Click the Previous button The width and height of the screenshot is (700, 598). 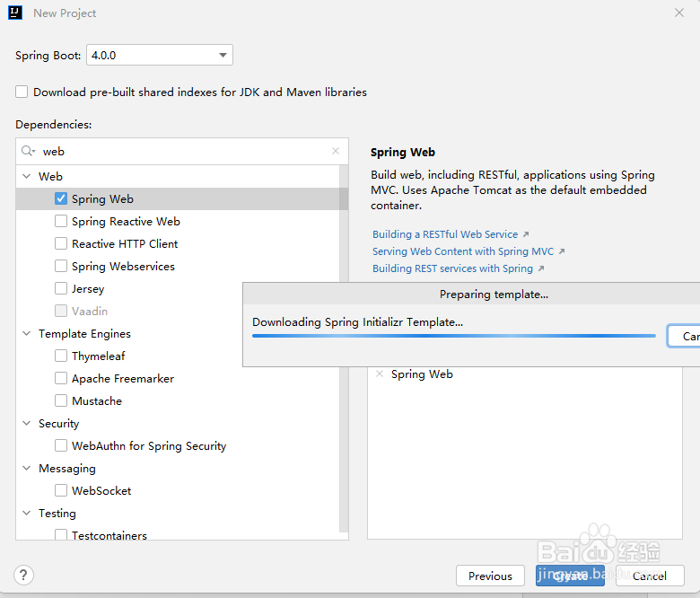coord(490,576)
